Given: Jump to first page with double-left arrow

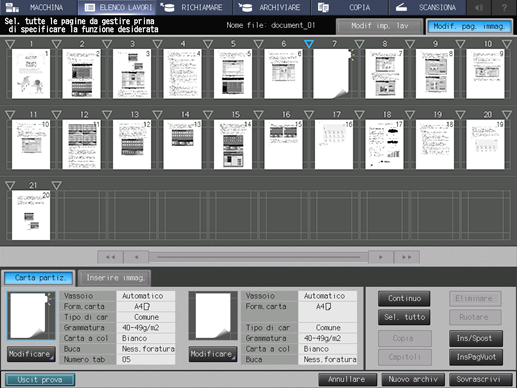Looking at the screenshot, I should click(110, 257).
